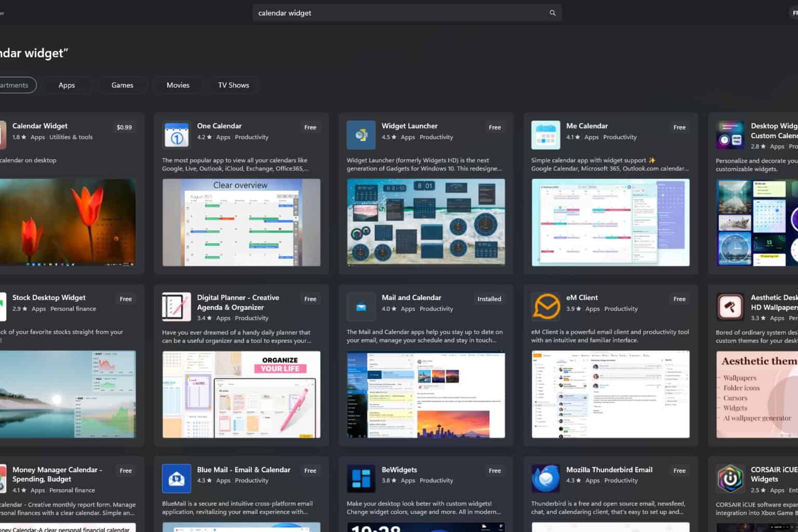Select the Games filter tab
798x532 pixels.
point(122,85)
